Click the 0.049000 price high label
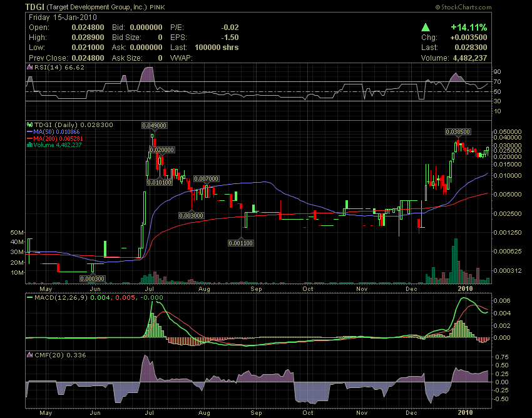The height and width of the screenshot is (418, 532). click(x=155, y=126)
